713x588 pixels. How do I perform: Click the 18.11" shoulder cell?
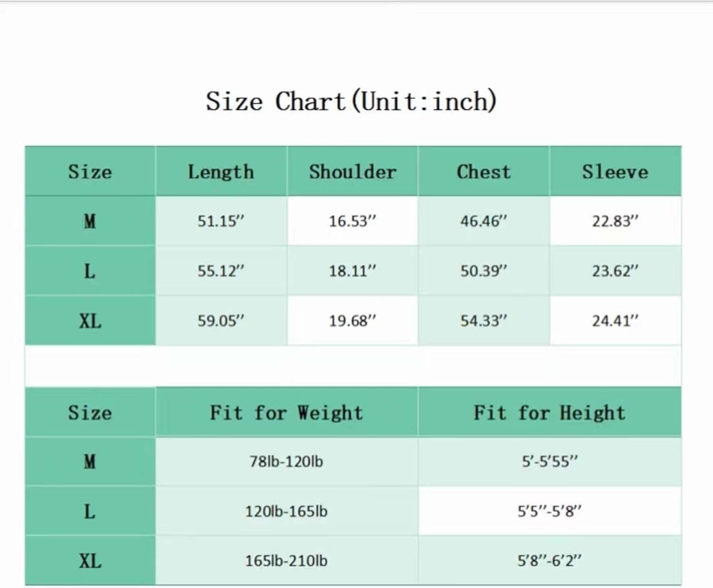tap(353, 271)
